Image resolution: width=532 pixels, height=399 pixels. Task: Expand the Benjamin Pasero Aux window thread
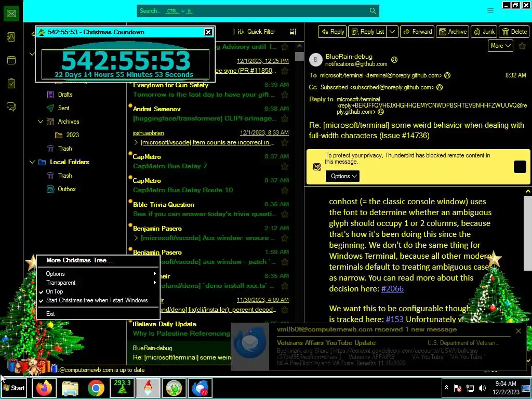(136, 238)
